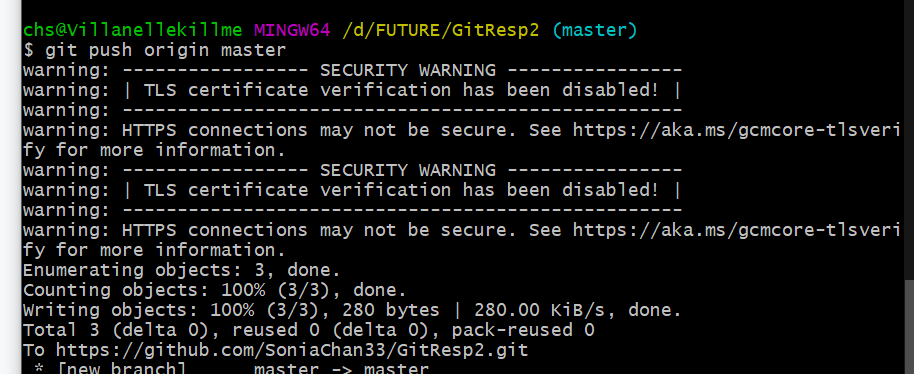Click the 'Counting objects: 100% (3/3)' line
The width and height of the screenshot is (914, 374).
(x=215, y=290)
